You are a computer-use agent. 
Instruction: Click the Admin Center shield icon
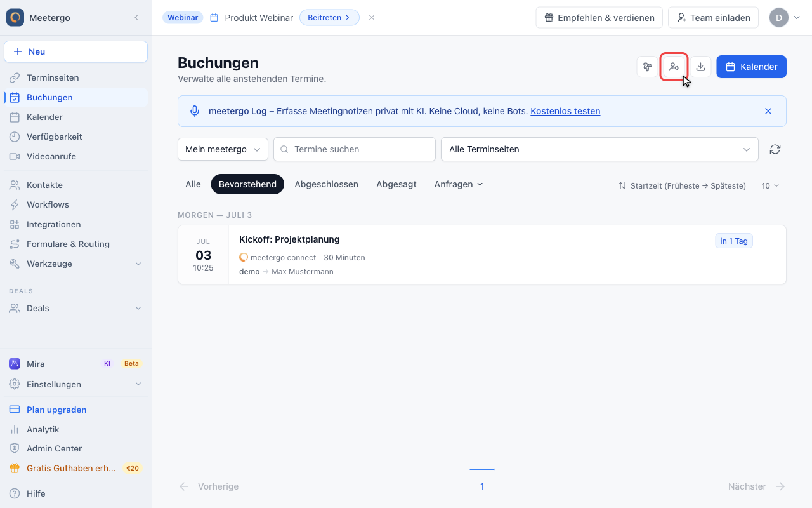click(x=15, y=448)
